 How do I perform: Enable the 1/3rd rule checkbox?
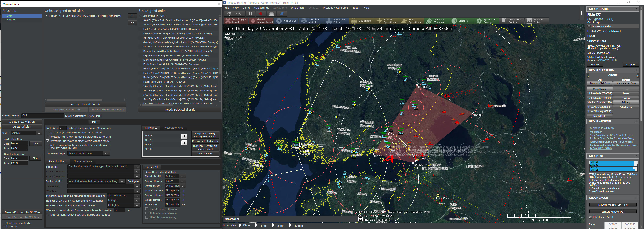(48, 133)
